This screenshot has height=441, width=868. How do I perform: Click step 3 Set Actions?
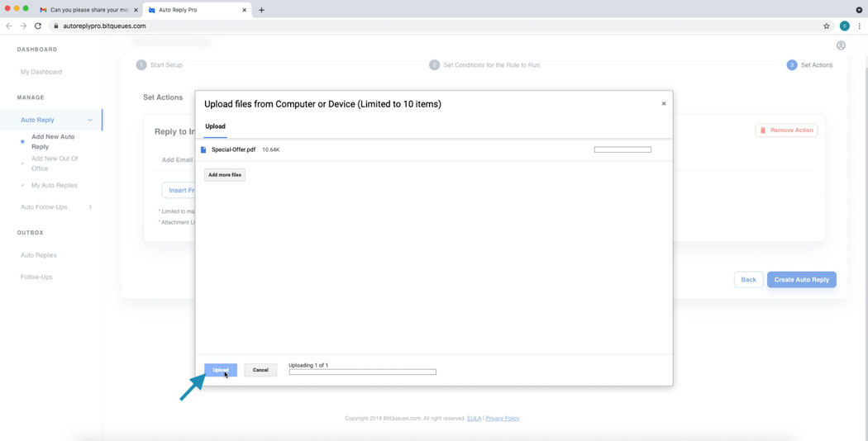pos(810,64)
